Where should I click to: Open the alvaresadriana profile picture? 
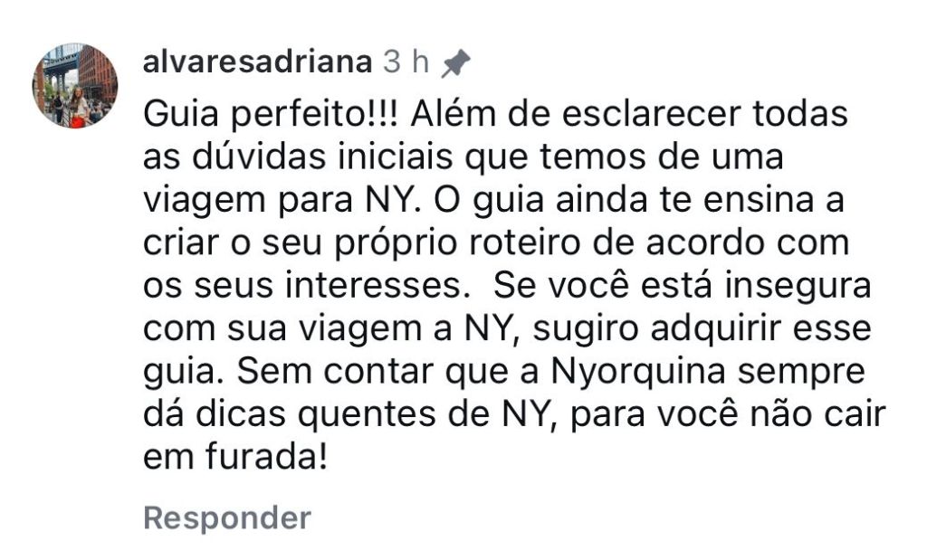pyautogui.click(x=75, y=85)
